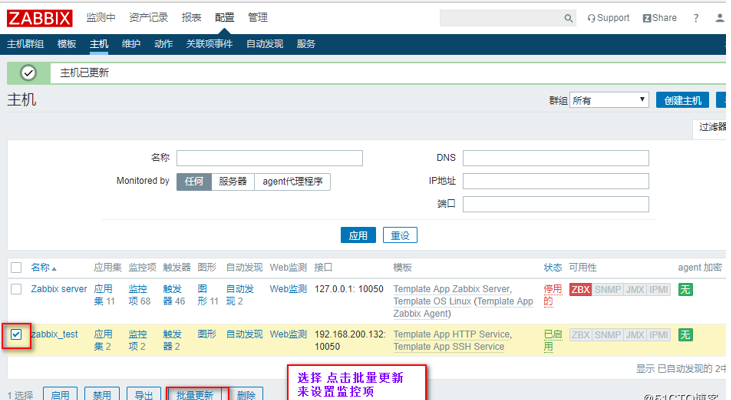Switch to the 主机 submenu
This screenshot has height=400, width=731.
click(99, 44)
